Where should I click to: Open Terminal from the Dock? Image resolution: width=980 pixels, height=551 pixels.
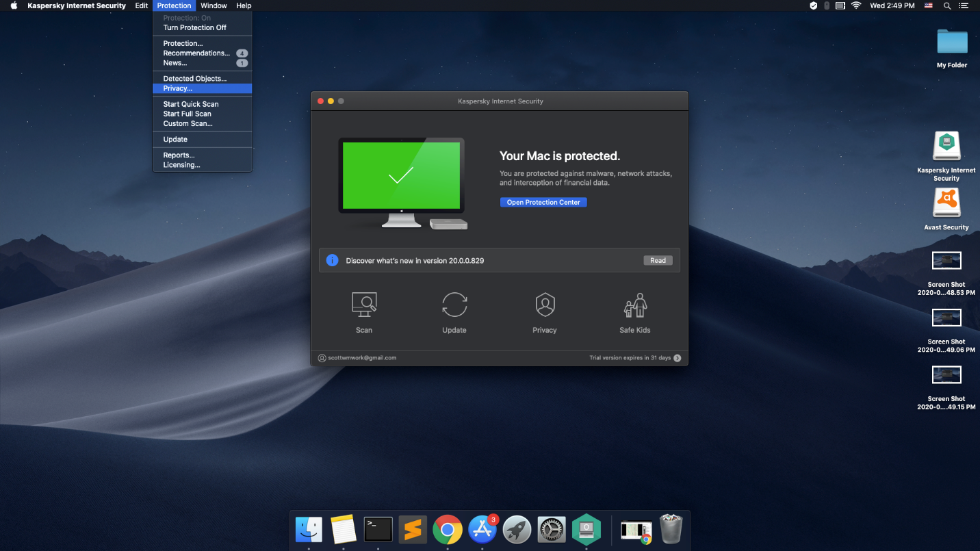coord(378,530)
